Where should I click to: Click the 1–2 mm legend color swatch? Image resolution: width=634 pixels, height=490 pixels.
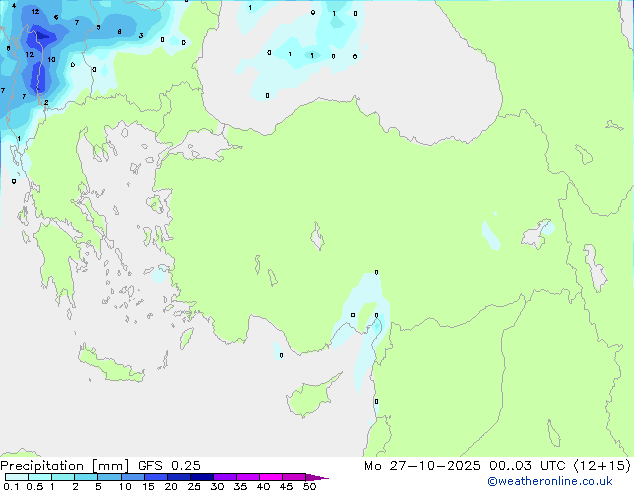[x=63, y=477]
